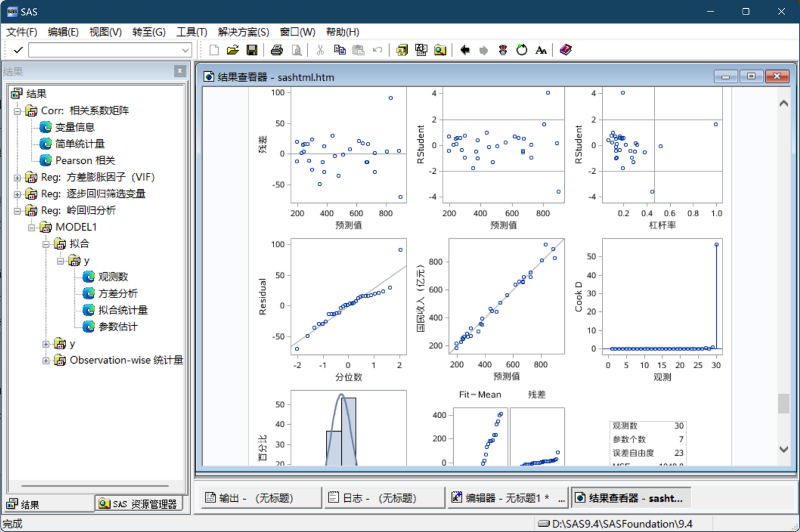The height and width of the screenshot is (532, 800).
Task: Click the results viewer scroll down arrow
Action: (x=784, y=449)
